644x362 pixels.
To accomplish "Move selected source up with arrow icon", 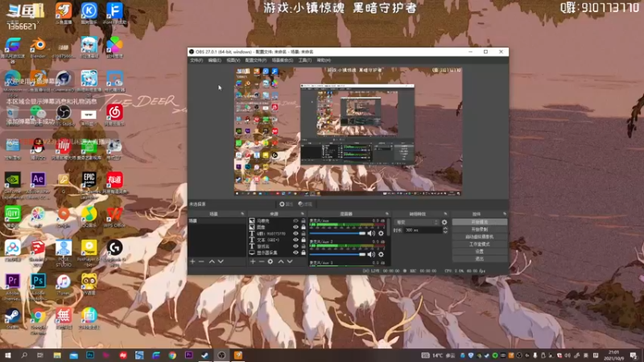I will 281,261.
